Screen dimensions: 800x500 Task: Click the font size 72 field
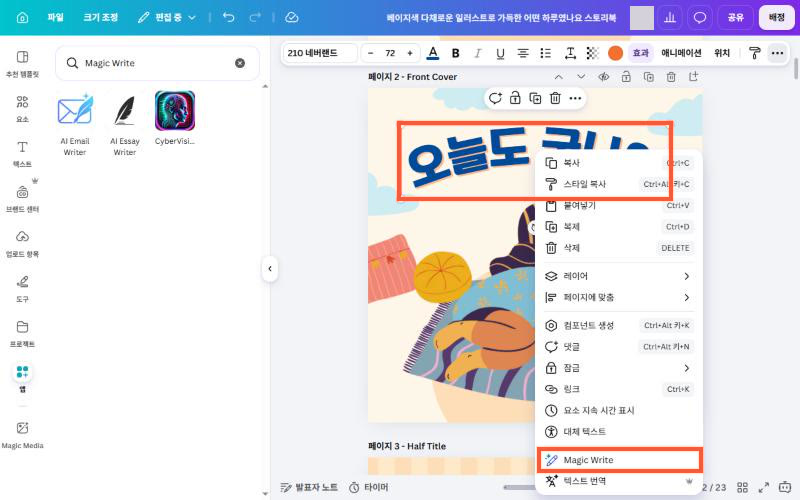point(390,53)
